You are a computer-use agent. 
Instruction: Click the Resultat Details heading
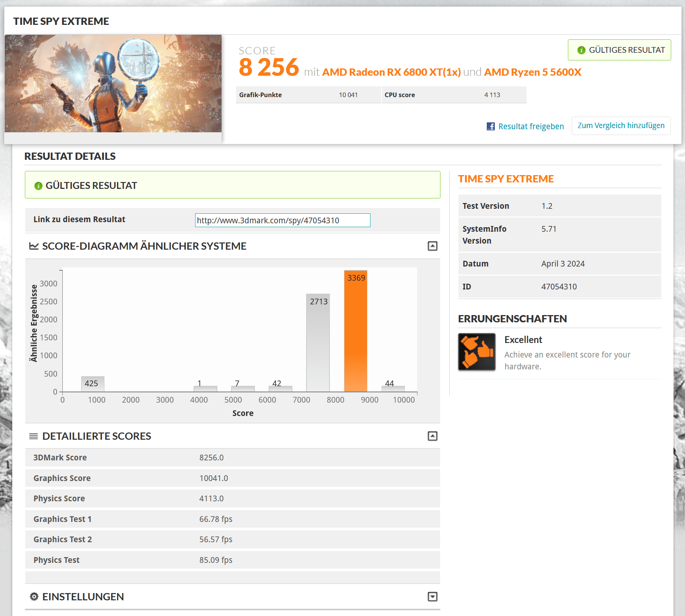[x=70, y=156]
